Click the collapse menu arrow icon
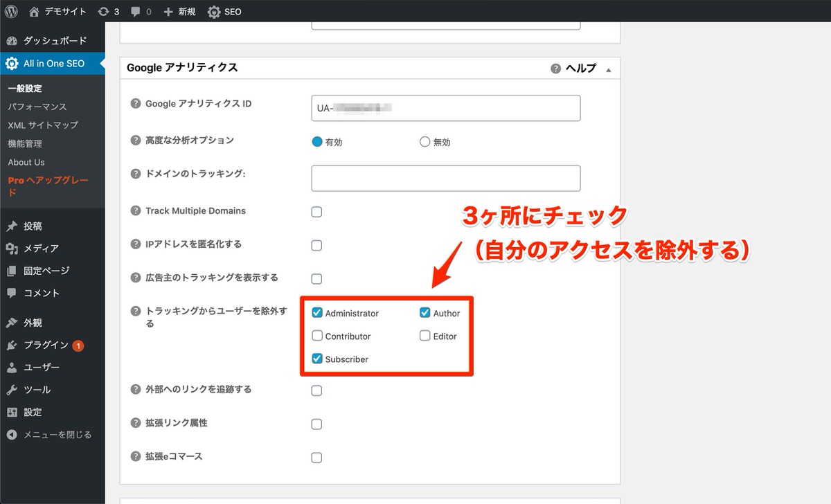Viewport: 831px width, 504px height. point(12,435)
